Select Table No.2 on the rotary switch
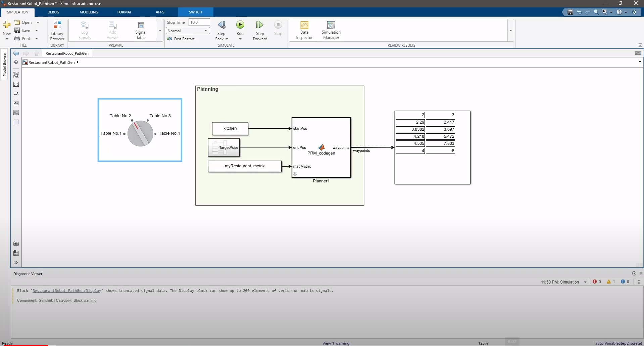Image resolution: width=644 pixels, height=346 pixels. (x=120, y=116)
